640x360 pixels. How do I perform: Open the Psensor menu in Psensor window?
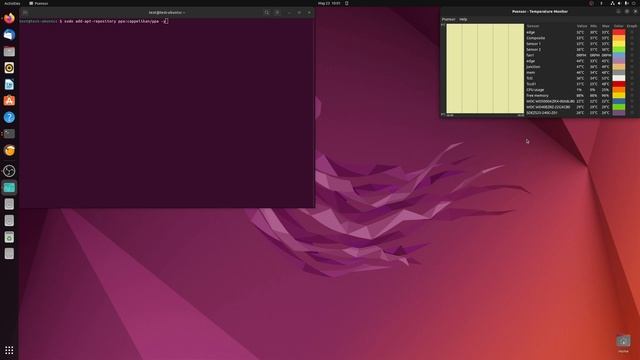(x=448, y=19)
